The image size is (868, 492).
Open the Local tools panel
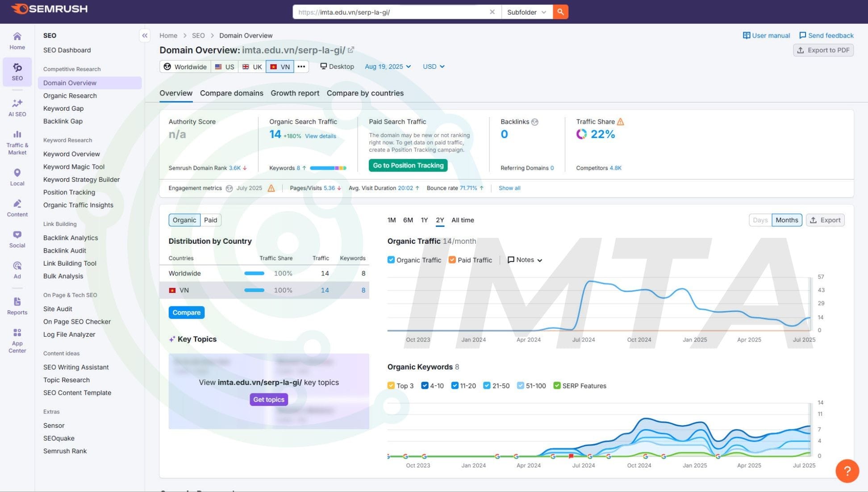tap(17, 176)
